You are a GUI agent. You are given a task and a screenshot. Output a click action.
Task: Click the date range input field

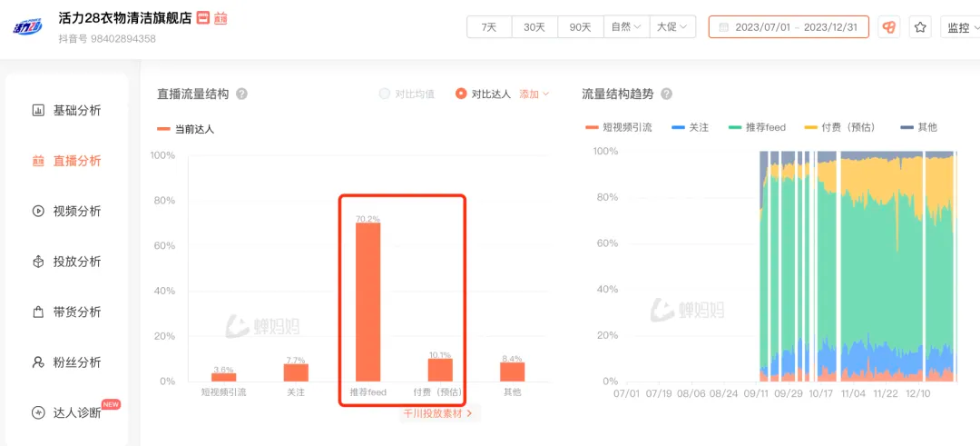(789, 27)
